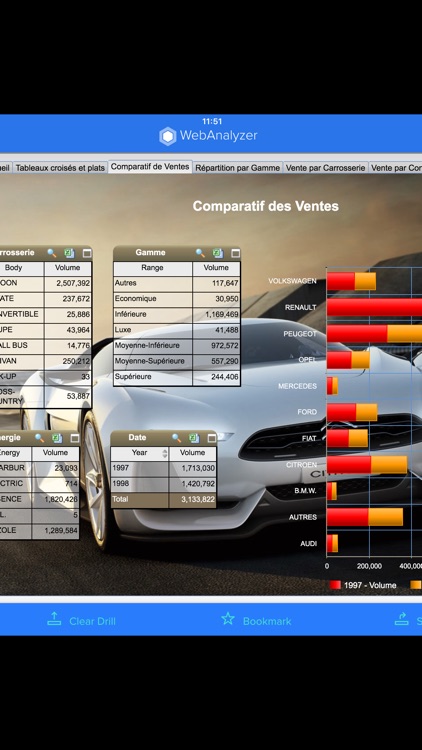Viewport: 422px width, 750px height.
Task: Maximize the Gamme panel
Action: tap(235, 253)
